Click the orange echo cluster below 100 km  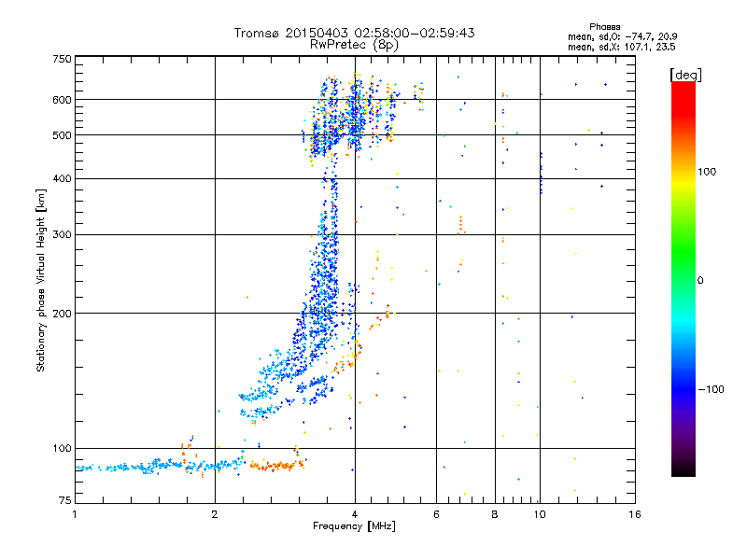tap(277, 465)
